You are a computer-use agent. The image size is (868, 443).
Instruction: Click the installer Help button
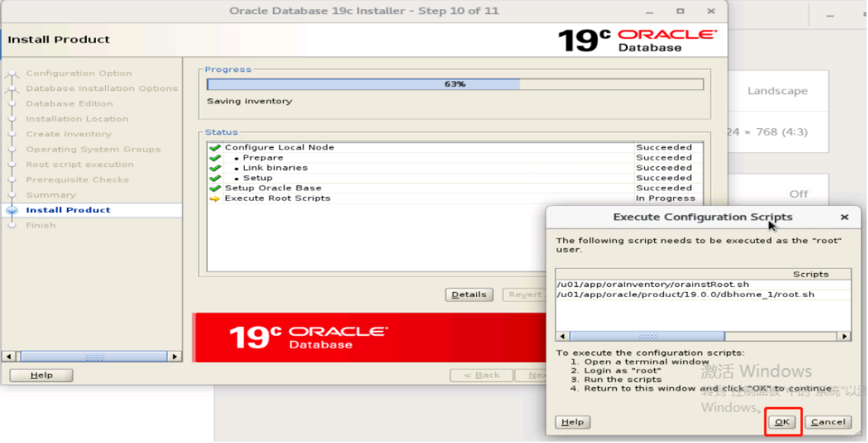coord(41,375)
